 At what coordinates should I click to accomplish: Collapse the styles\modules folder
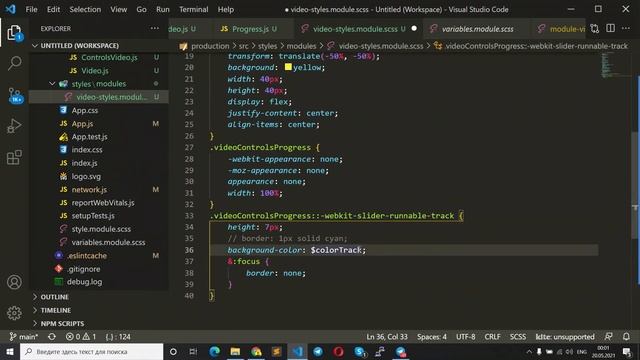point(52,84)
